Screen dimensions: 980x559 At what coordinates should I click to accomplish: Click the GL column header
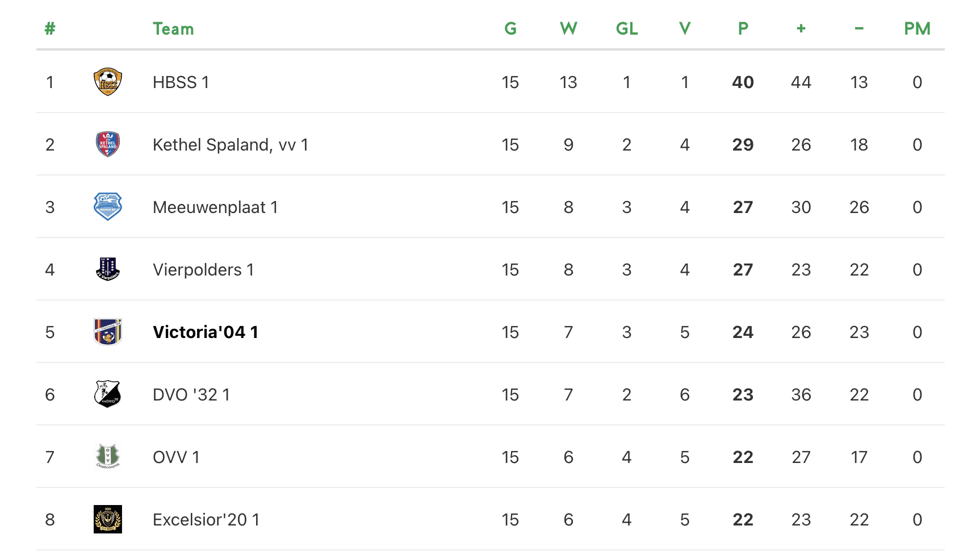627,29
